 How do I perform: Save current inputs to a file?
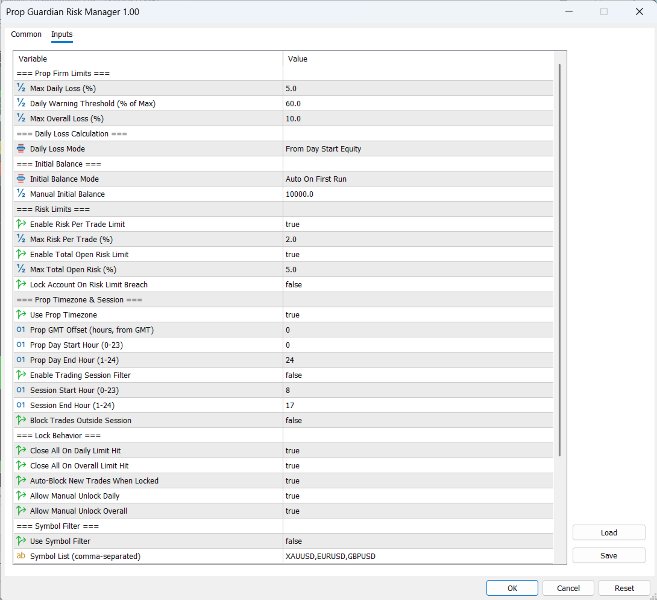[608, 555]
